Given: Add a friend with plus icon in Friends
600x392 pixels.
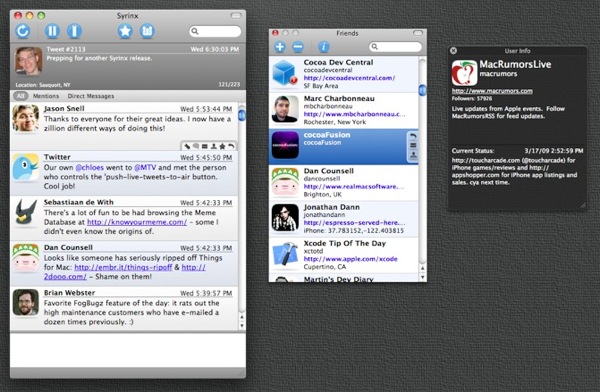Looking at the screenshot, I should (x=280, y=47).
